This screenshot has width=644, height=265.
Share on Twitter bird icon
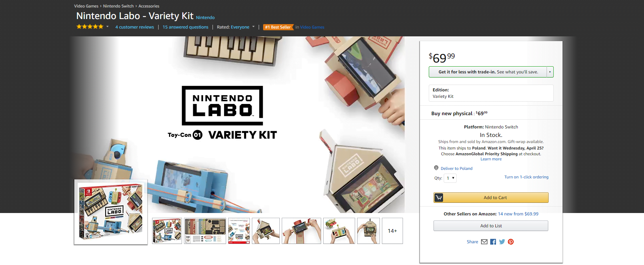[x=502, y=242]
